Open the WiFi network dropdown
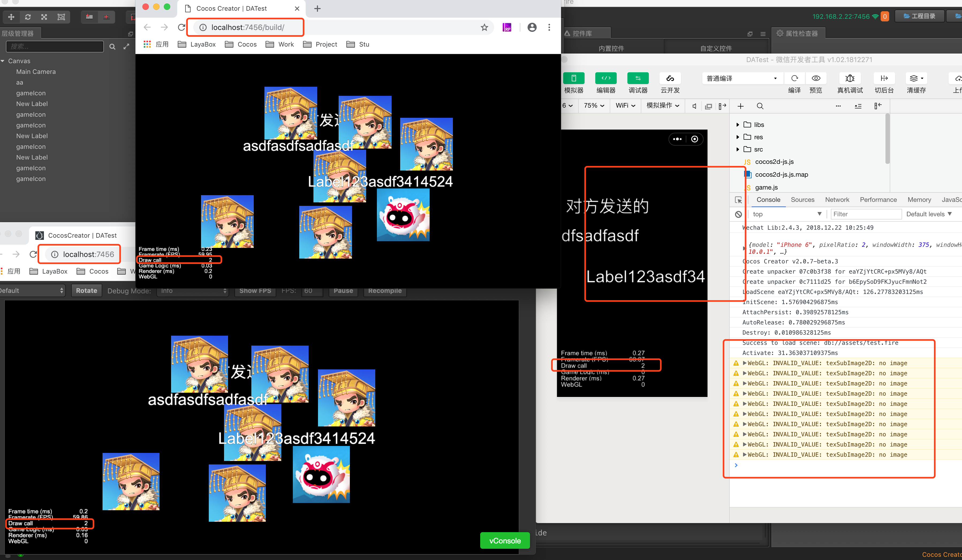962x560 pixels. (x=625, y=106)
